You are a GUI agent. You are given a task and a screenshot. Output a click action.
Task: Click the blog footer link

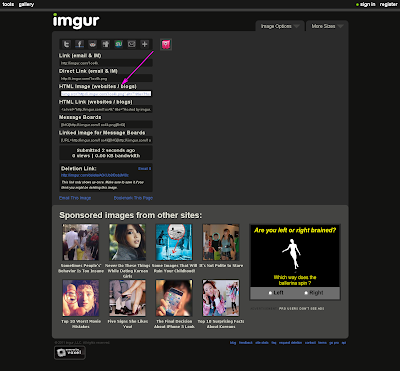(233, 343)
